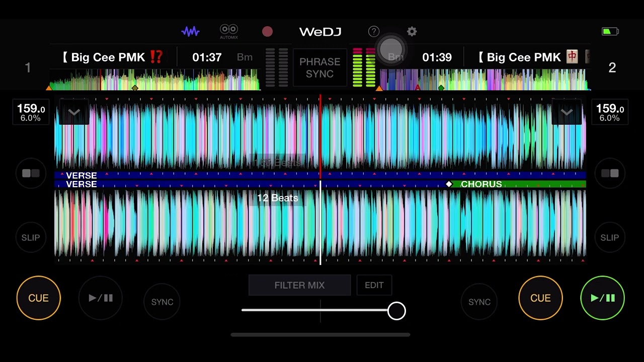The image size is (644, 362).
Task: Expand deck 2 chevron dropdown
Action: [x=567, y=112]
